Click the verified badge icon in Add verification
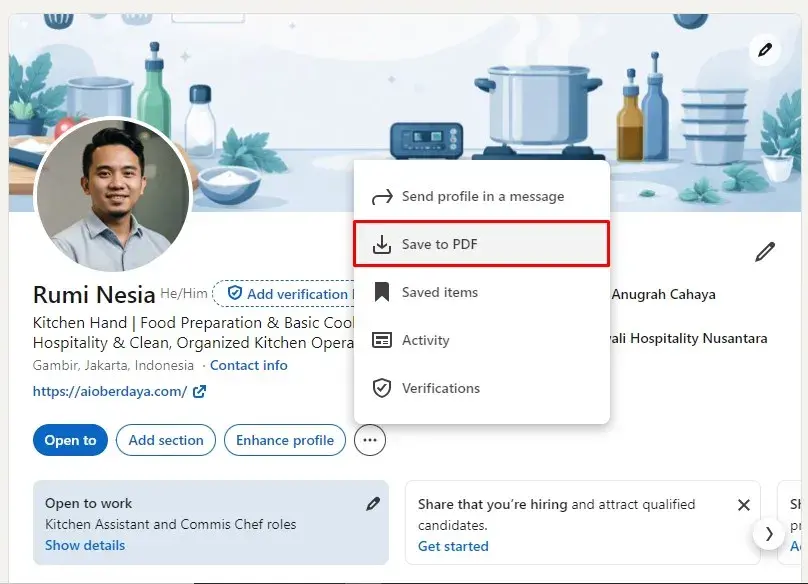This screenshot has width=808, height=584. (233, 293)
